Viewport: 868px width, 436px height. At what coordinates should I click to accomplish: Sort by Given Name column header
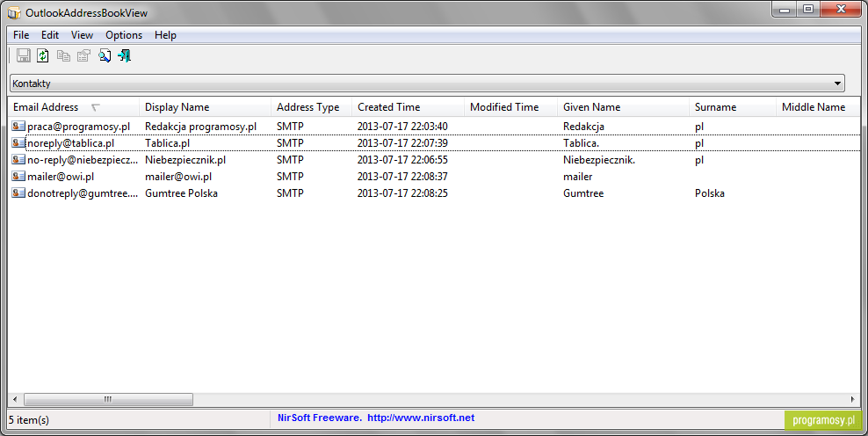(623, 107)
